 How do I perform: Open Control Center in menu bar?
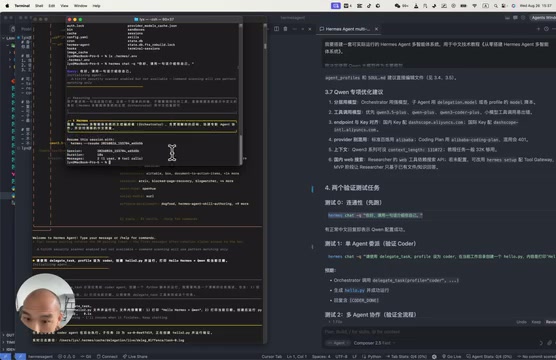click(504, 6)
